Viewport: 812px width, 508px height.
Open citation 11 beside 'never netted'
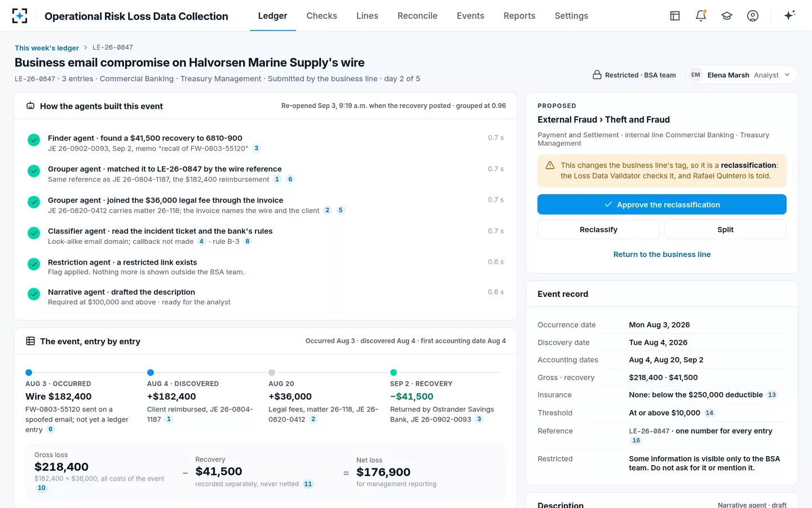point(308,484)
